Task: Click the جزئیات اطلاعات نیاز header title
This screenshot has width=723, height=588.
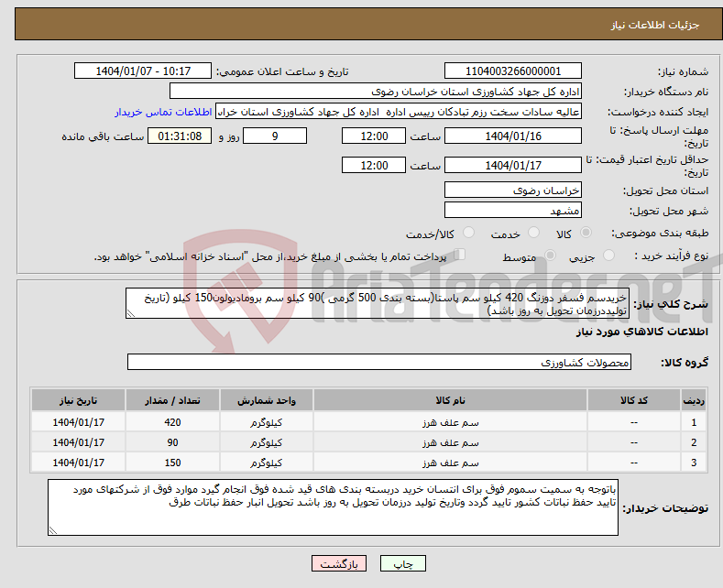Action: tap(655, 25)
